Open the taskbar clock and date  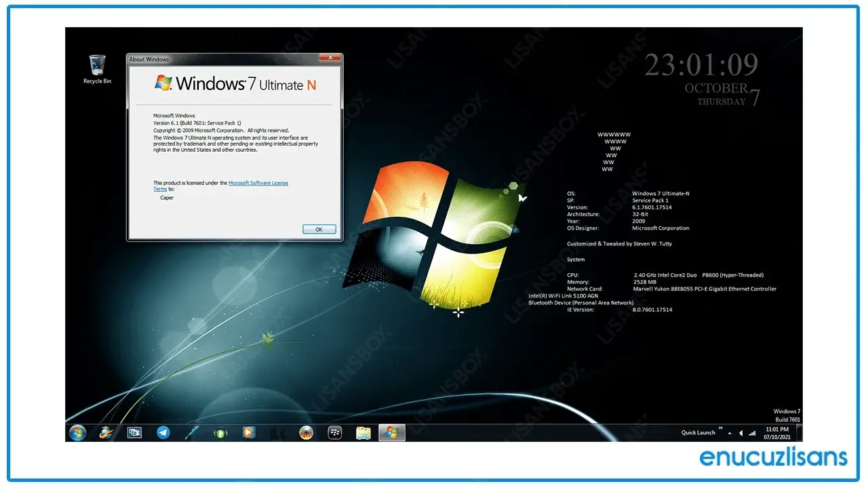776,433
